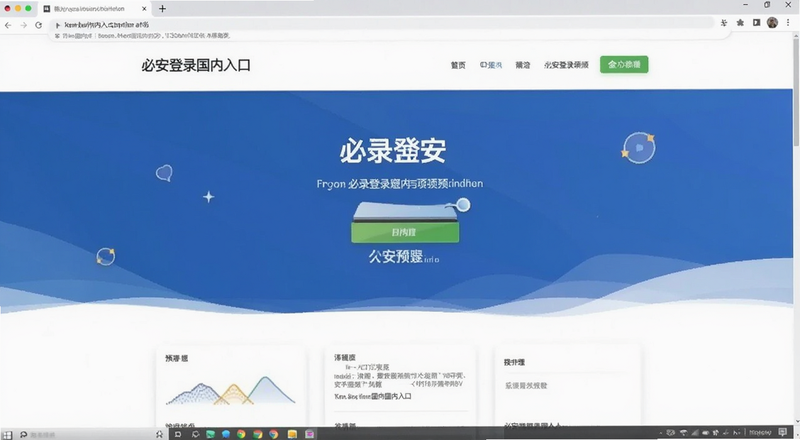
Task: Open the Windows Start menu
Action: click(x=7, y=434)
